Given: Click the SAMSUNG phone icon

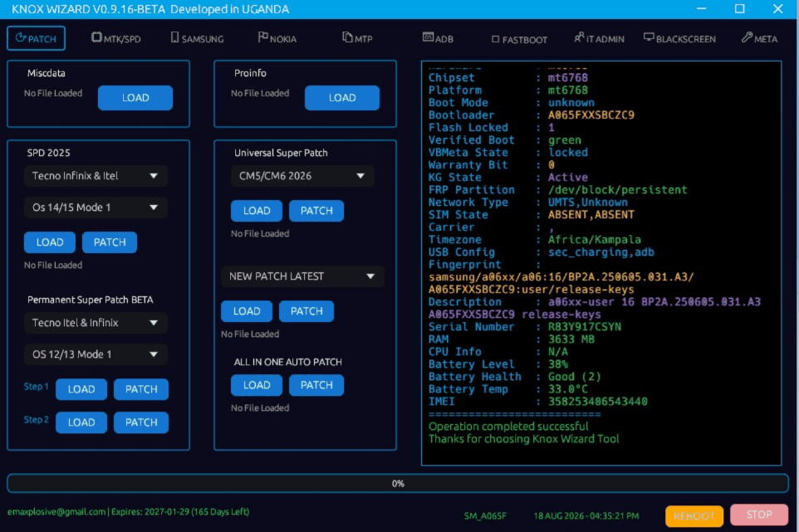Looking at the screenshot, I should pos(174,37).
